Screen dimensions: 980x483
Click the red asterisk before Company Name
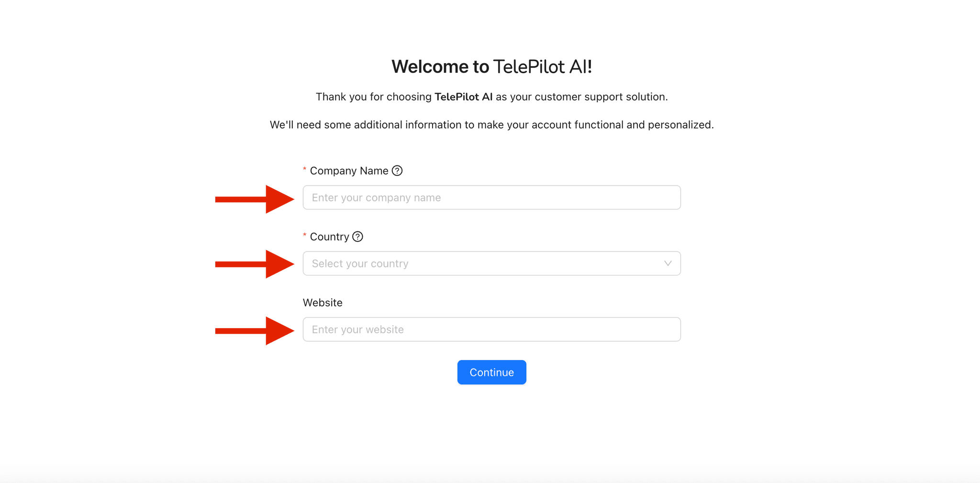pos(305,170)
